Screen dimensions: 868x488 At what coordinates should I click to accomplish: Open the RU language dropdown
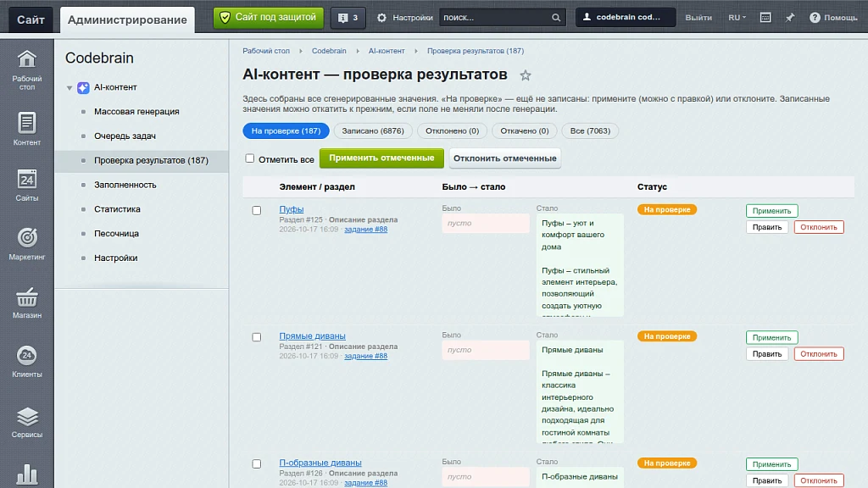pyautogui.click(x=737, y=18)
